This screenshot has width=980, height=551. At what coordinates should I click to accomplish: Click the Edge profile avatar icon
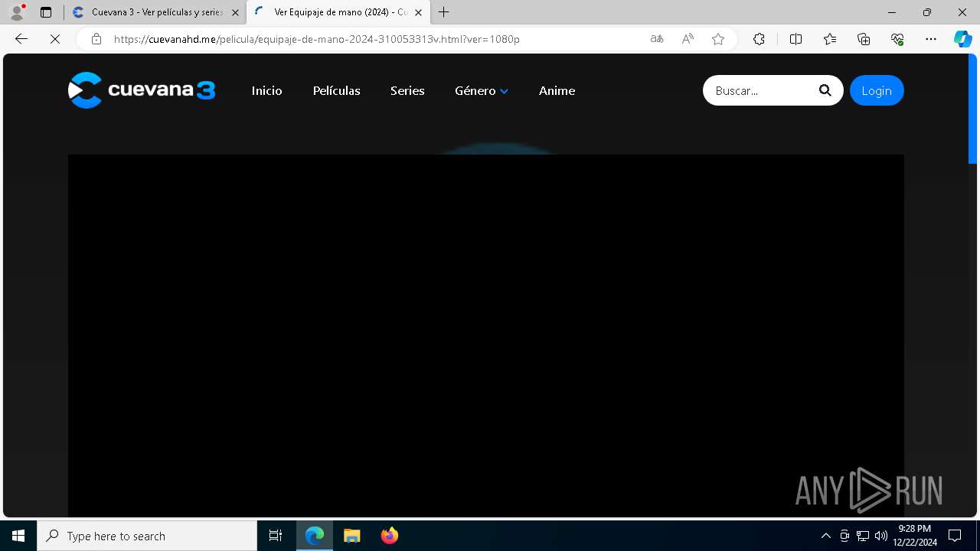tap(16, 12)
